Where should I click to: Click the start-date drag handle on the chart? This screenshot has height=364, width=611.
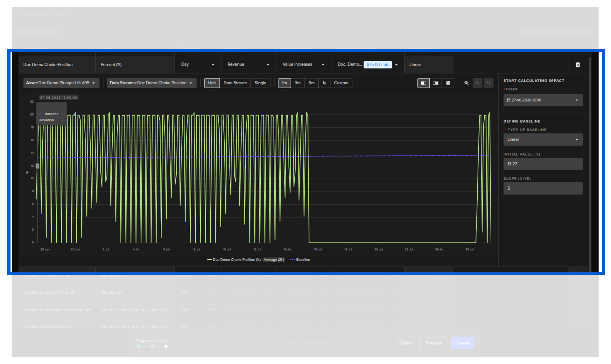click(38, 166)
